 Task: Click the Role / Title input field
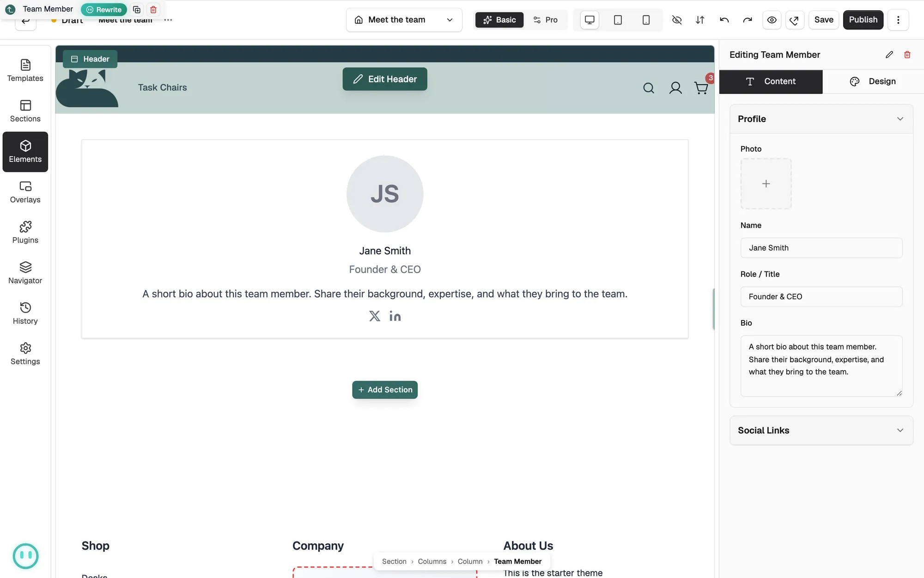(821, 297)
